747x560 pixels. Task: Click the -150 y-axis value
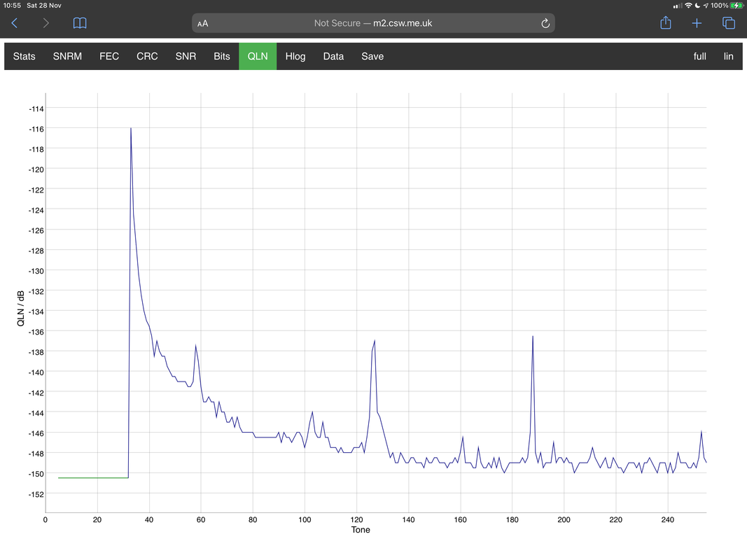coord(36,474)
